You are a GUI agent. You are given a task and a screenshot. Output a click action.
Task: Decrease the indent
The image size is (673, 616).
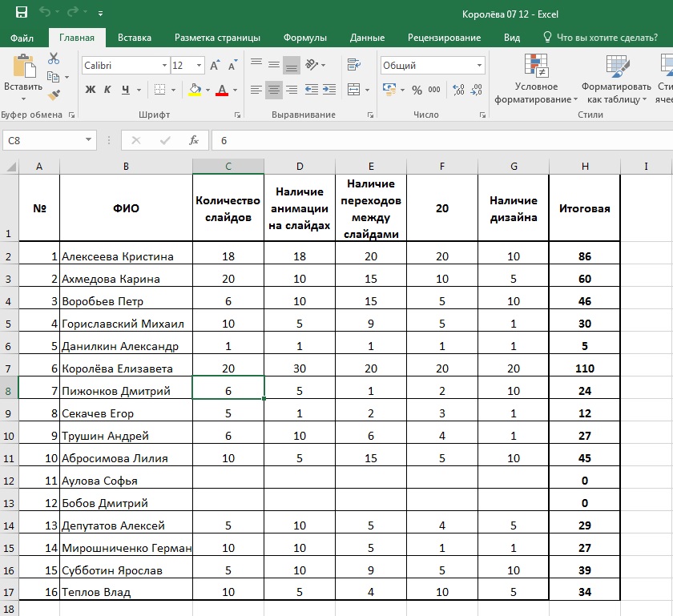click(x=312, y=90)
